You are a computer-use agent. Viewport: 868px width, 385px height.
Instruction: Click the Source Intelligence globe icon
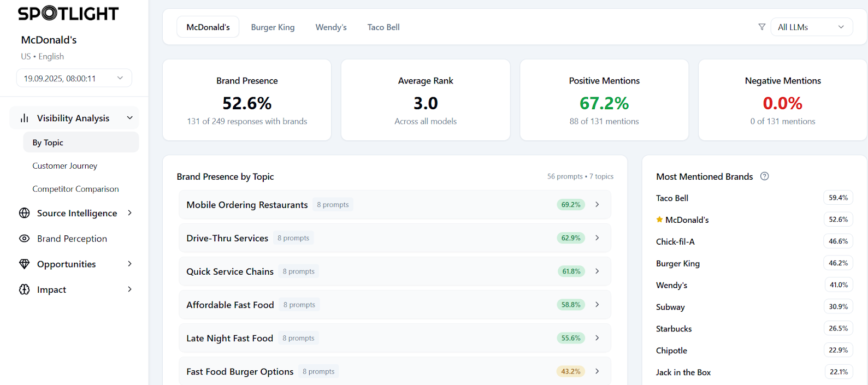(24, 213)
